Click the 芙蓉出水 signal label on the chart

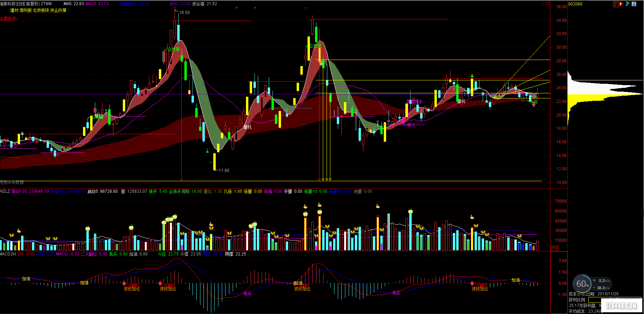click(x=414, y=101)
